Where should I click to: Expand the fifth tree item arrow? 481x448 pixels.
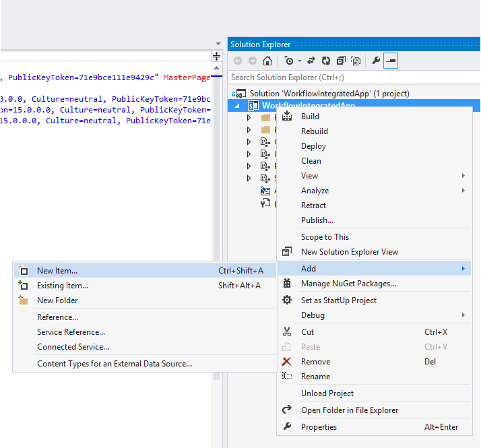[x=249, y=166]
